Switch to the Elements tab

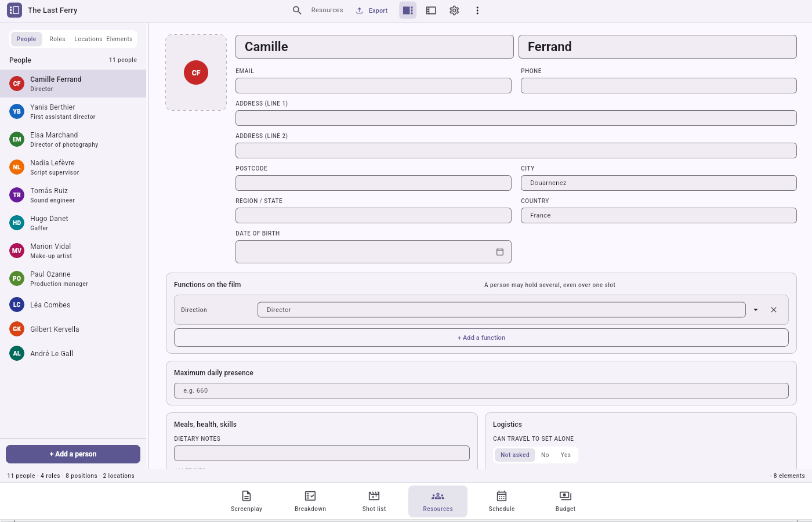119,39
